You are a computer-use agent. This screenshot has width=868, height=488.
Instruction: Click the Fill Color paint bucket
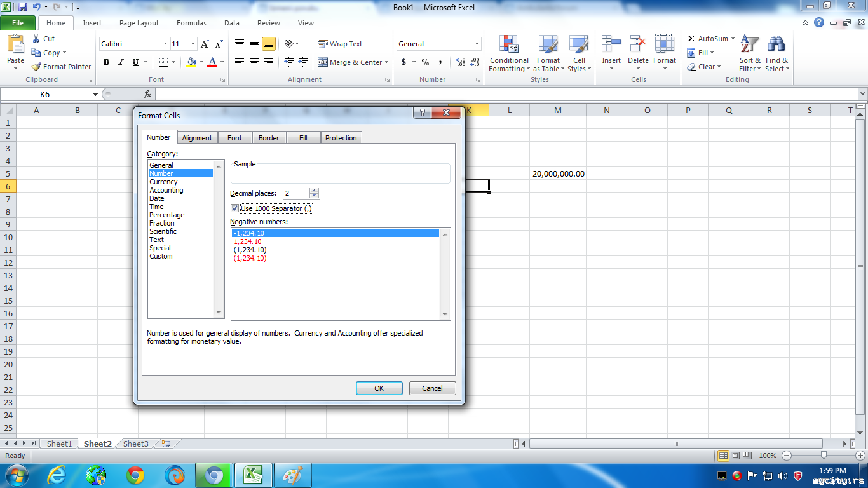tap(191, 62)
